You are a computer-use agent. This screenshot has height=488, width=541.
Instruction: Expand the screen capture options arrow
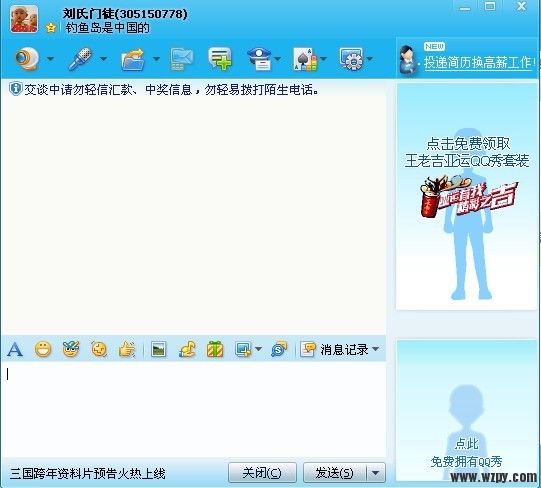258,349
